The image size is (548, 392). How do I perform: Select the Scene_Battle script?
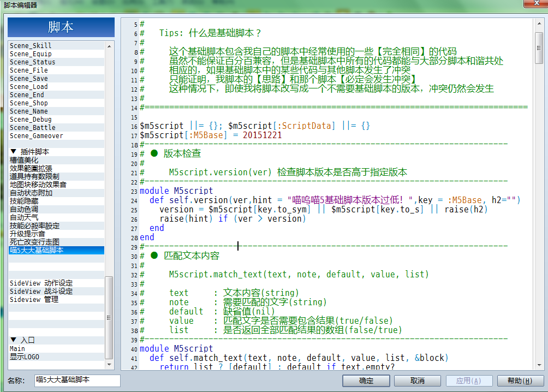pos(56,128)
